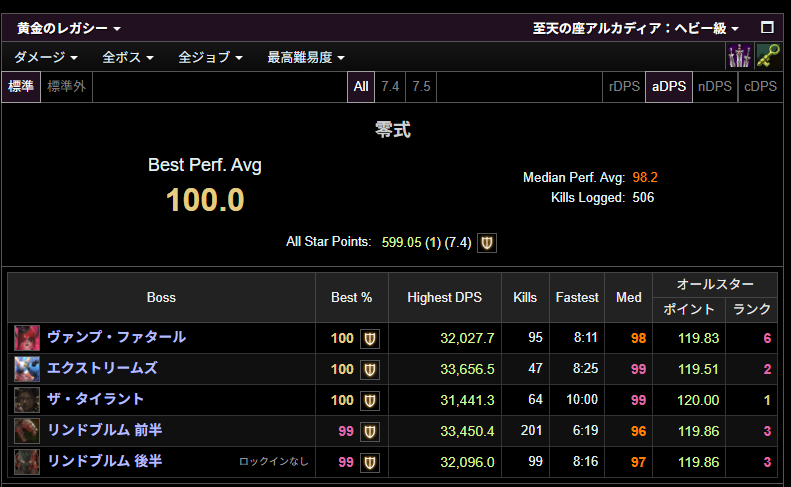Click Highest DPS value 33,450.4

[467, 431]
